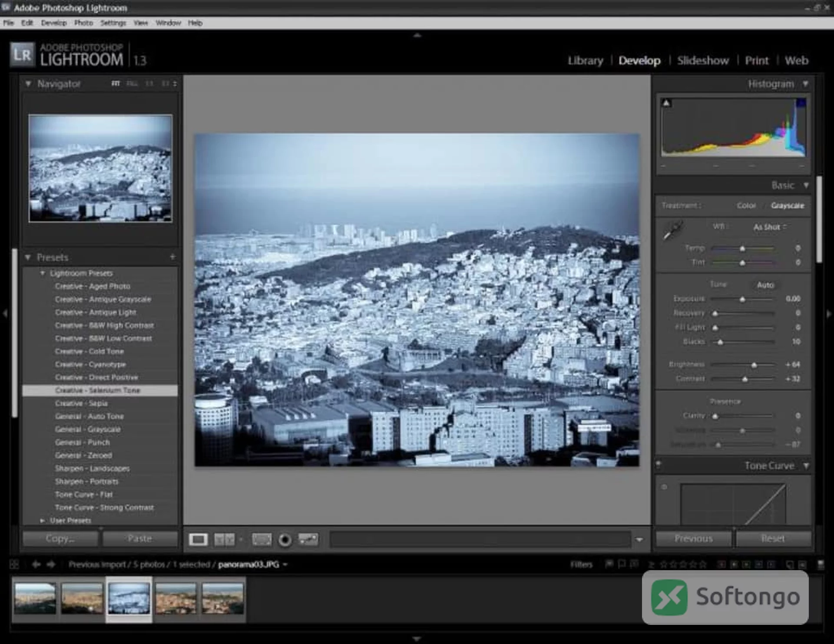Collapse the Lightroom Presets folder

click(x=43, y=273)
